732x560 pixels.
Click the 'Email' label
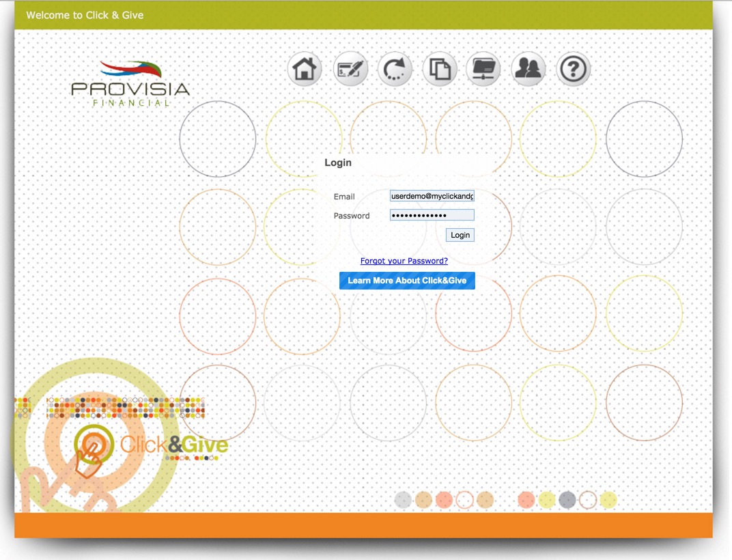point(344,197)
